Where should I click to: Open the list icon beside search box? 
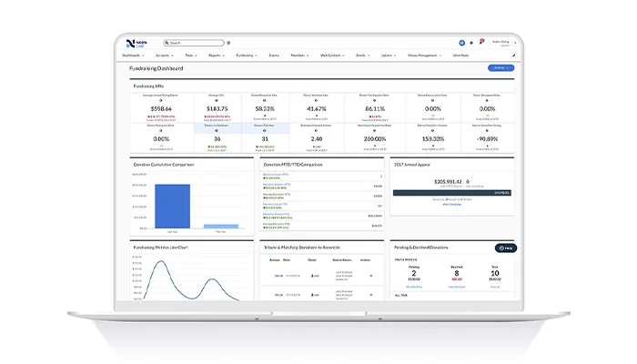coord(228,43)
